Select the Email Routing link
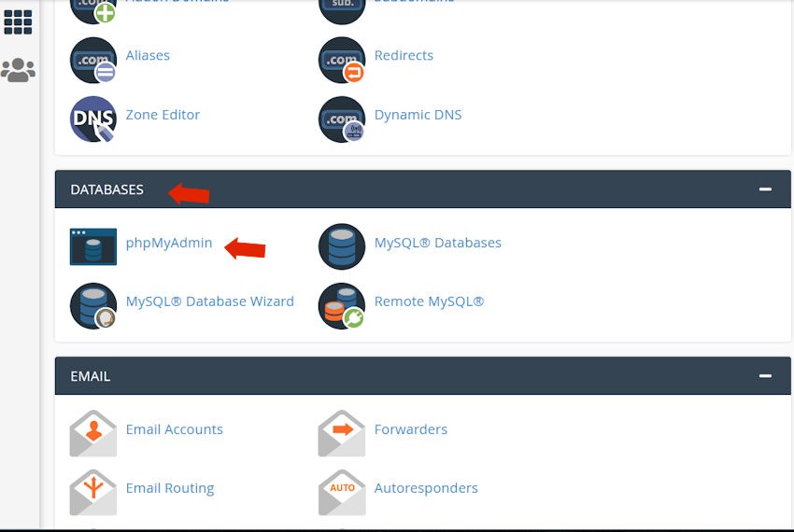Viewport: 794px width, 532px height. click(x=170, y=488)
